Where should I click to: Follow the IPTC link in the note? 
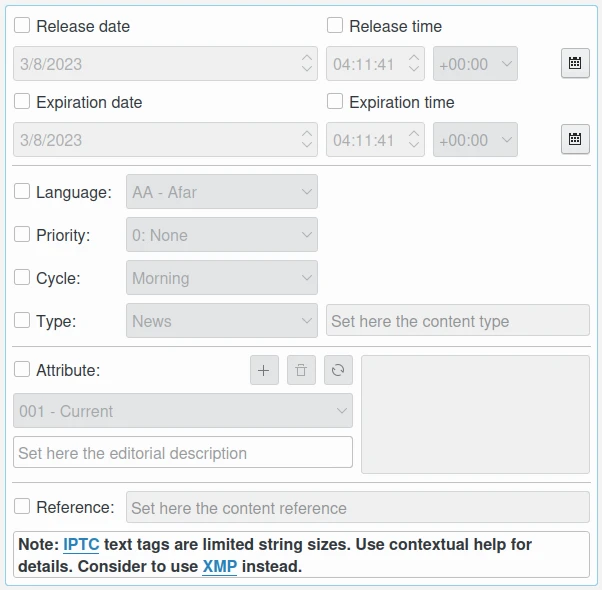coord(81,545)
